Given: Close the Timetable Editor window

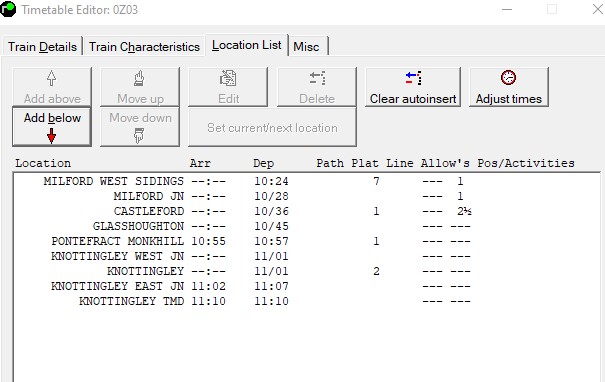Looking at the screenshot, I should 598,9.
